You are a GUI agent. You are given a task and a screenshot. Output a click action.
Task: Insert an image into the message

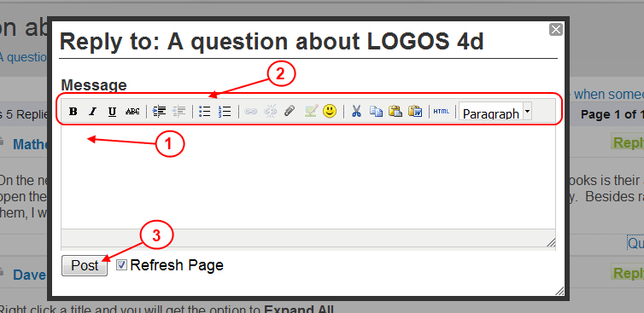pos(311,111)
